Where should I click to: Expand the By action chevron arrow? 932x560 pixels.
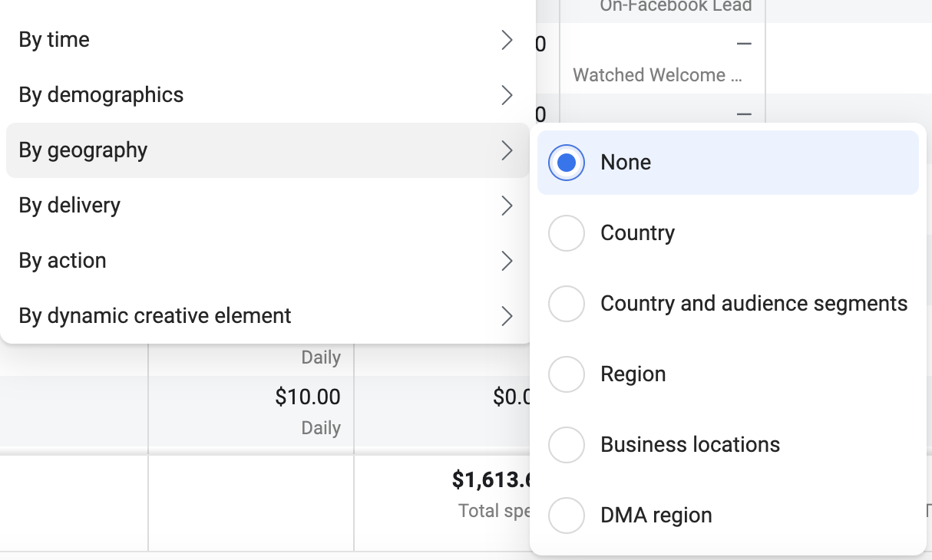(x=507, y=261)
